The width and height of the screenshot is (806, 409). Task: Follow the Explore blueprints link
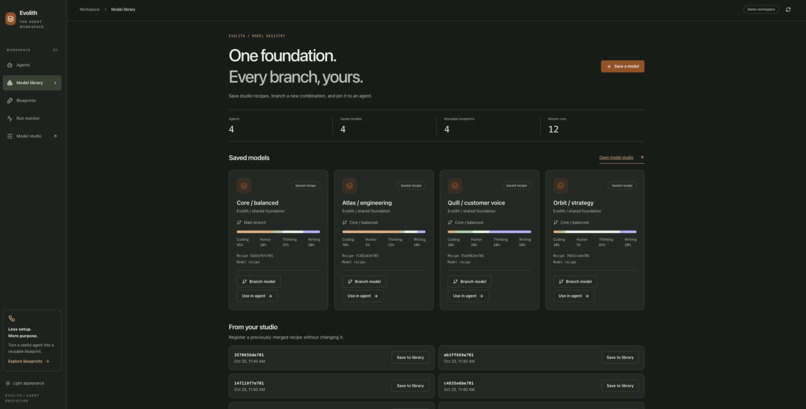pyautogui.click(x=29, y=361)
